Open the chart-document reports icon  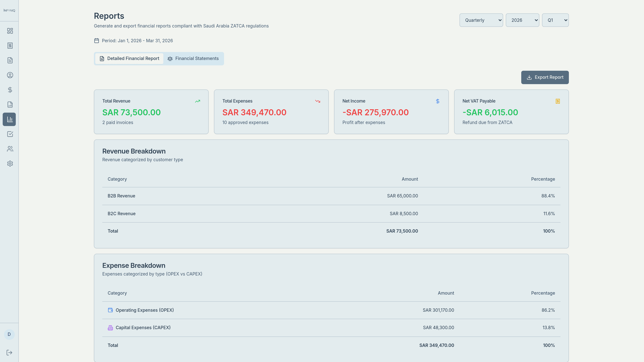10,104
